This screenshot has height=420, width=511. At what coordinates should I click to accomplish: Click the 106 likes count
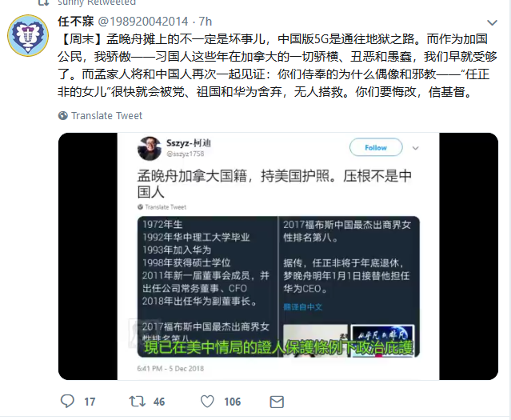coord(233,402)
